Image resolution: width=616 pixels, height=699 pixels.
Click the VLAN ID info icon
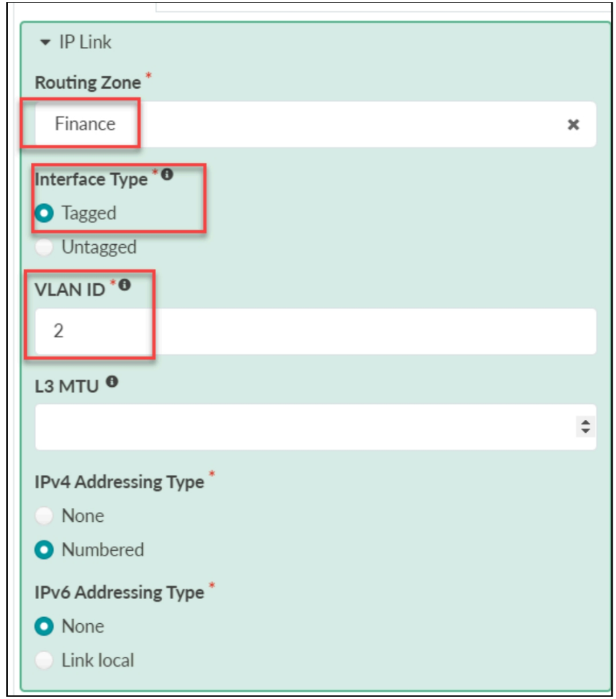[125, 285]
